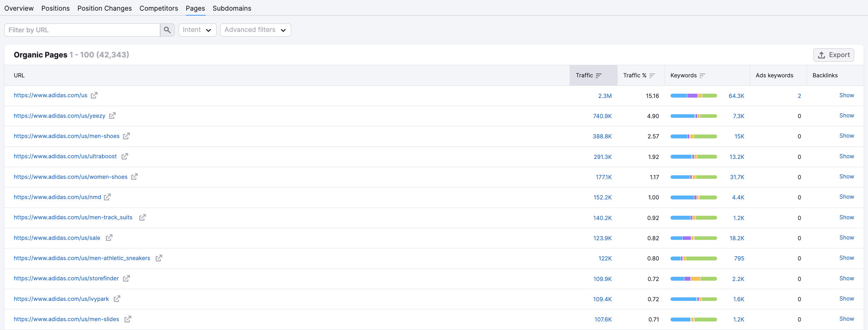Open external link icon for adidas.com/us

94,95
